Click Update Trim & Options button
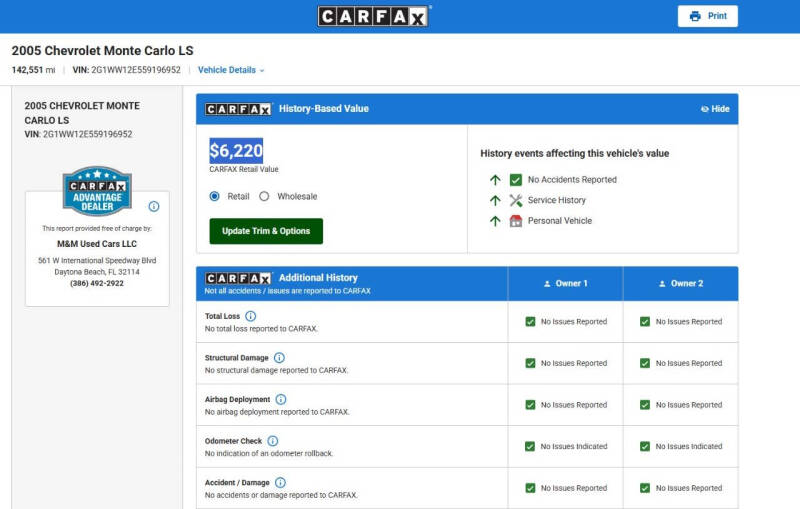Image resolution: width=800 pixels, height=509 pixels. coord(266,231)
